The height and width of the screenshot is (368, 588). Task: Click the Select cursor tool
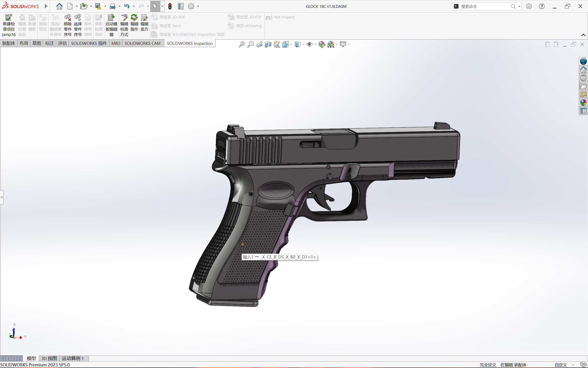point(155,6)
